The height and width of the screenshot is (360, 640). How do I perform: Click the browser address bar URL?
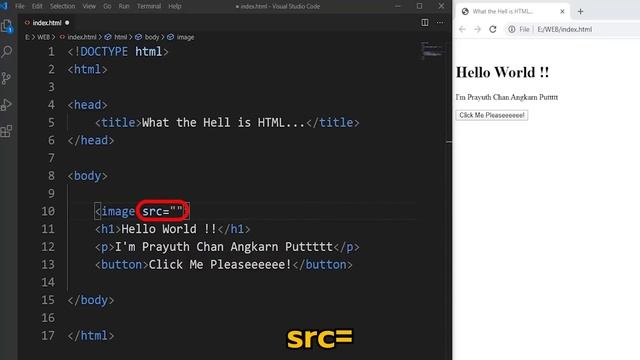564,29
